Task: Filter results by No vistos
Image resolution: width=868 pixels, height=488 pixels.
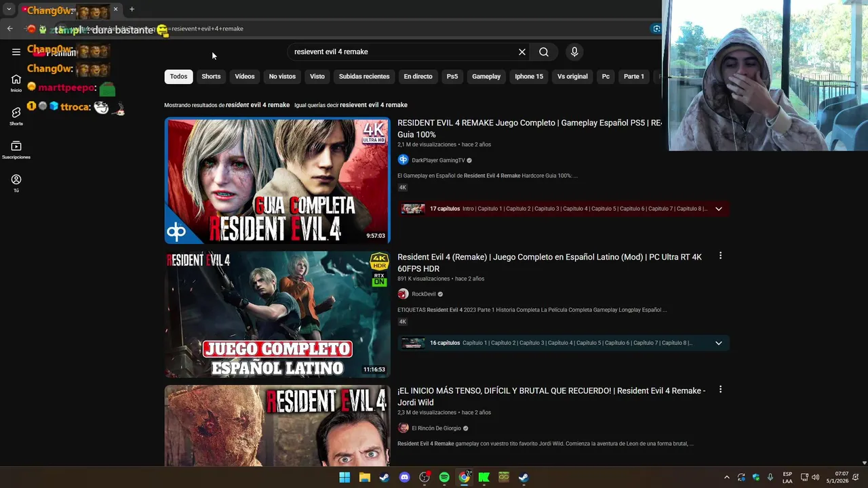Action: (282, 77)
